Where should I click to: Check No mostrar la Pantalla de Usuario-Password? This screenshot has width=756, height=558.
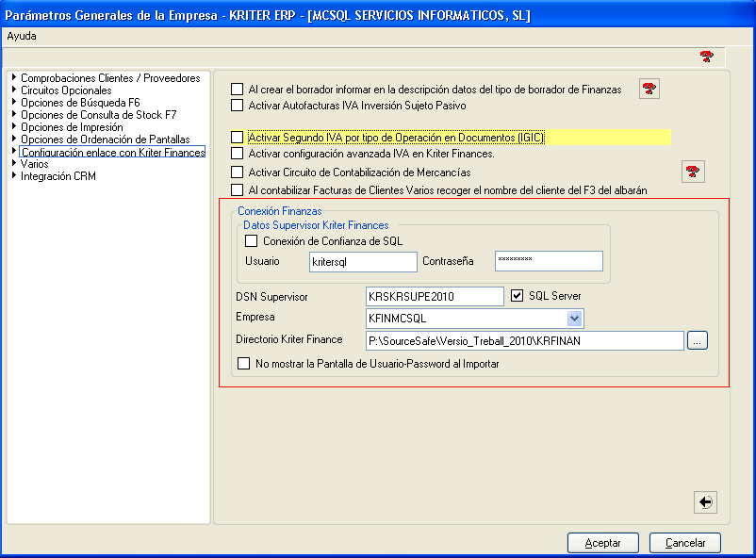243,364
